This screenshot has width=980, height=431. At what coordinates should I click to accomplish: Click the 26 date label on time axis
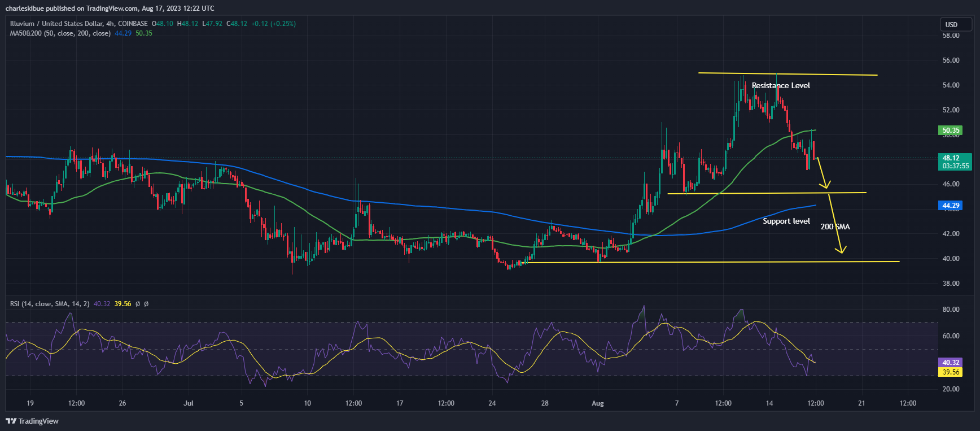123,403
